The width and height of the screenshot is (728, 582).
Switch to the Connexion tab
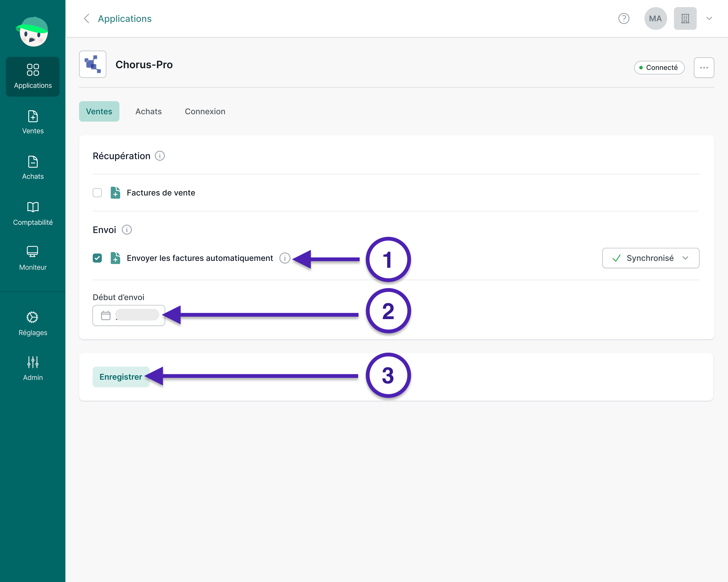[205, 111]
